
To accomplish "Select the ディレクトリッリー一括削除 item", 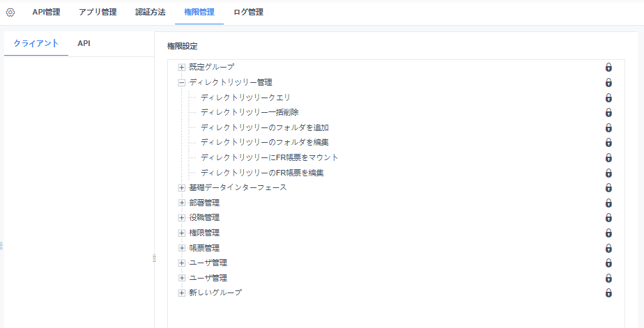I will click(x=250, y=113).
